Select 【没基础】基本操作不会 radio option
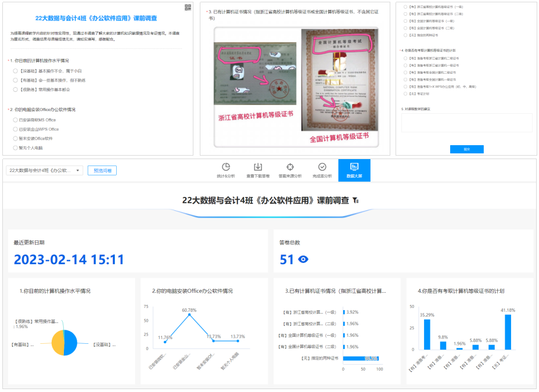The width and height of the screenshot is (539, 392). coord(16,71)
